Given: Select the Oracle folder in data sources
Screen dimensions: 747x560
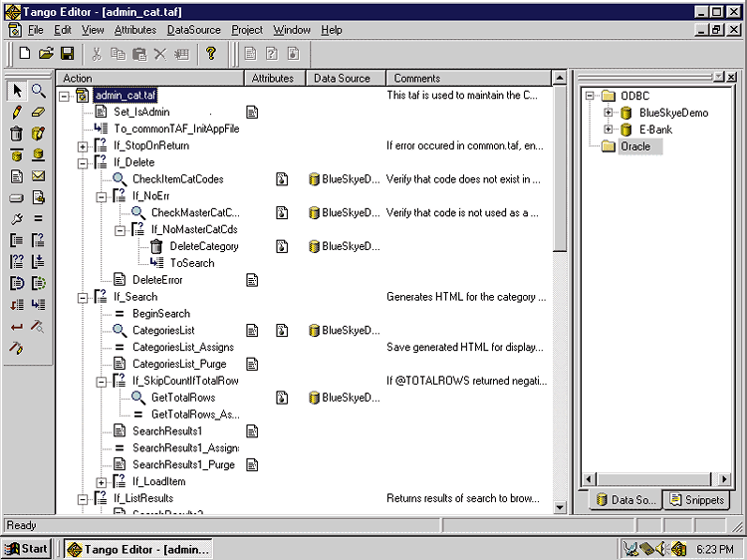Looking at the screenshot, I should pos(635,146).
